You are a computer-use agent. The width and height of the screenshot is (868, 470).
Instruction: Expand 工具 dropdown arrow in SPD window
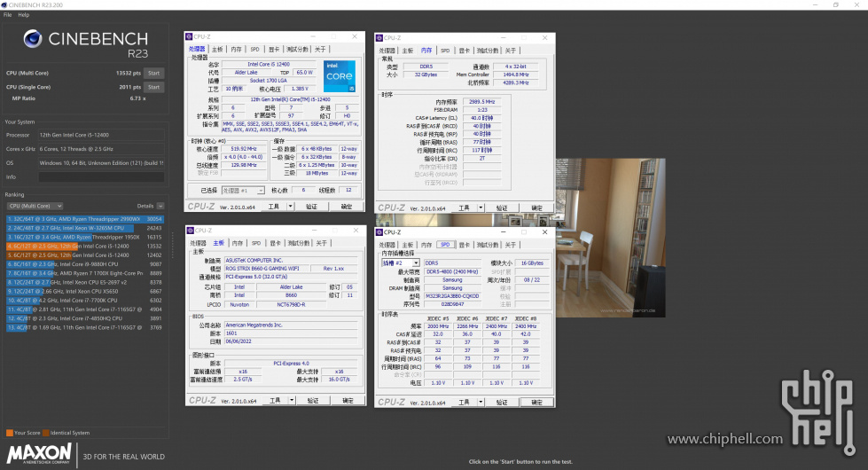click(481, 402)
